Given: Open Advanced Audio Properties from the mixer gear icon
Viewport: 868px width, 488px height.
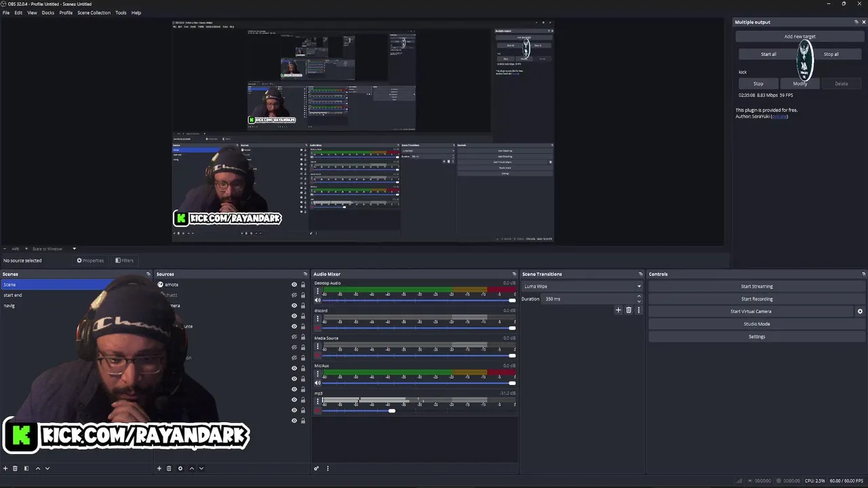Looking at the screenshot, I should pos(316,468).
